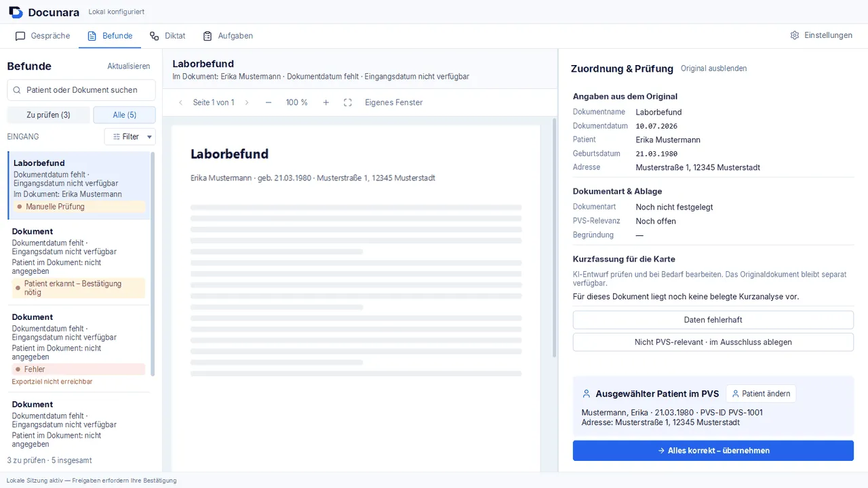Click the 'Lokale Sitzung aktiv' status bar text
This screenshot has width=868, height=488.
[x=92, y=481]
